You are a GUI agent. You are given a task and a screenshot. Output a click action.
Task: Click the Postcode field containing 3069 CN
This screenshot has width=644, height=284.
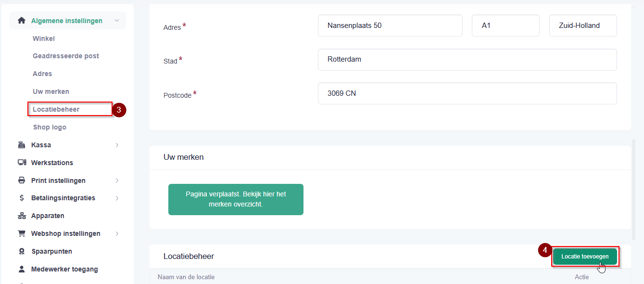(467, 93)
